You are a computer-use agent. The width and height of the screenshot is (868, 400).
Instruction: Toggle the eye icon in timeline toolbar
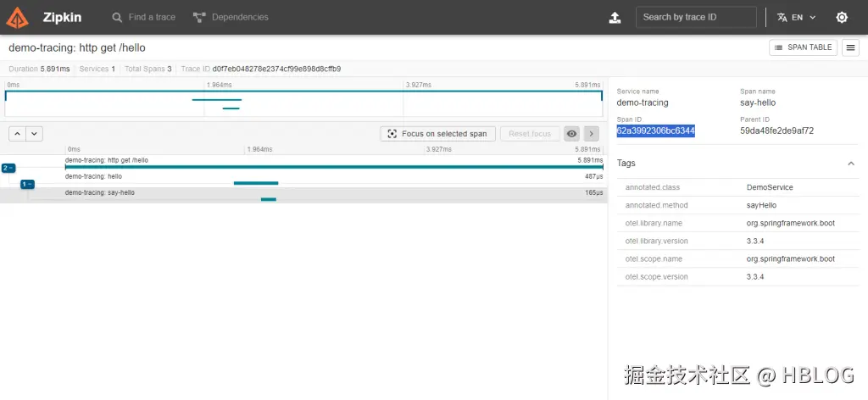point(572,133)
